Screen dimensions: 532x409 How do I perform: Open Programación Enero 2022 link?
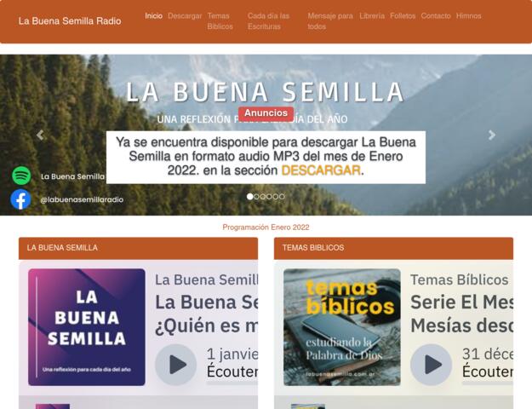[266, 228]
